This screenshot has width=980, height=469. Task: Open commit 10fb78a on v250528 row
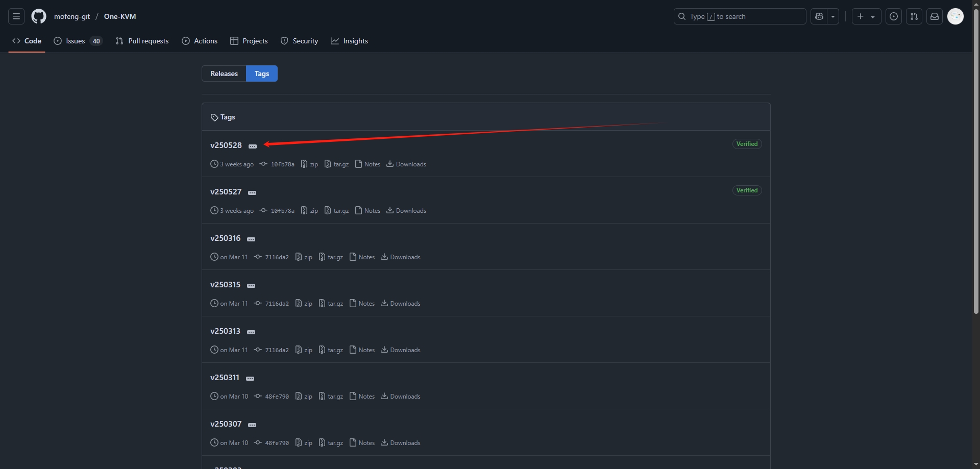pyautogui.click(x=277, y=164)
